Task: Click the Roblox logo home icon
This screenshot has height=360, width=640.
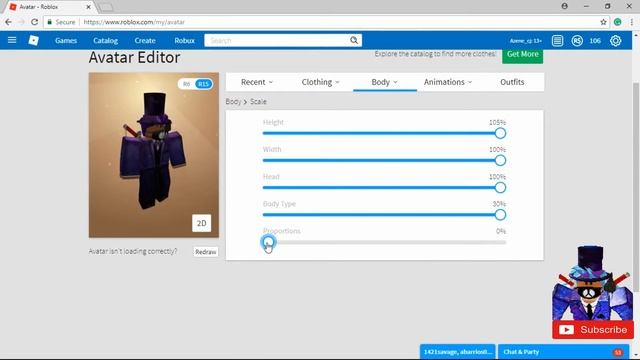Action: [33, 40]
